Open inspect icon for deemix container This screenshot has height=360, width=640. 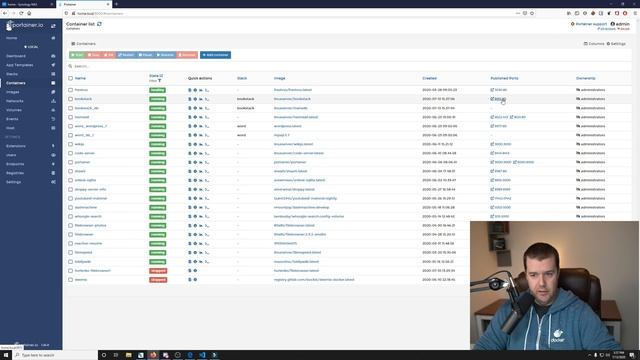195,280
